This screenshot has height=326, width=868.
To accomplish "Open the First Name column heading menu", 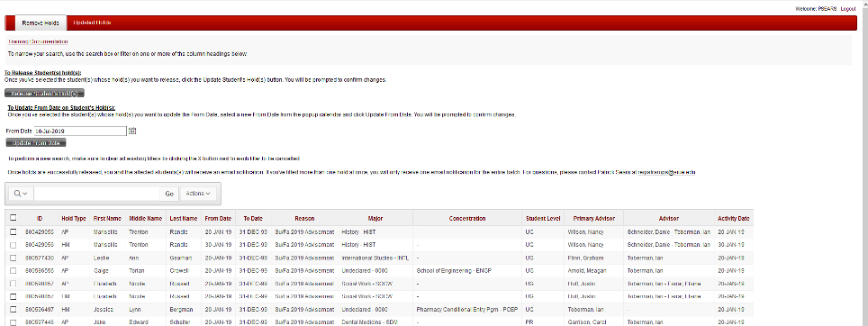I will point(107,219).
